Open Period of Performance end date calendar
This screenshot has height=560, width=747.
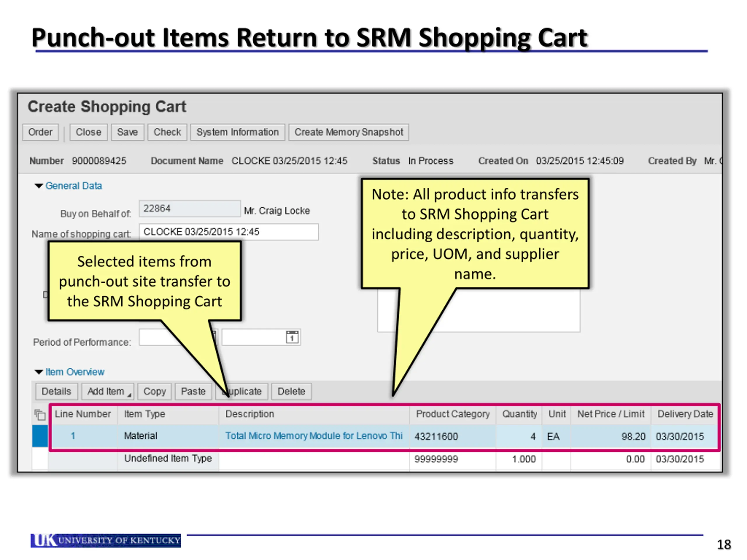tap(292, 337)
